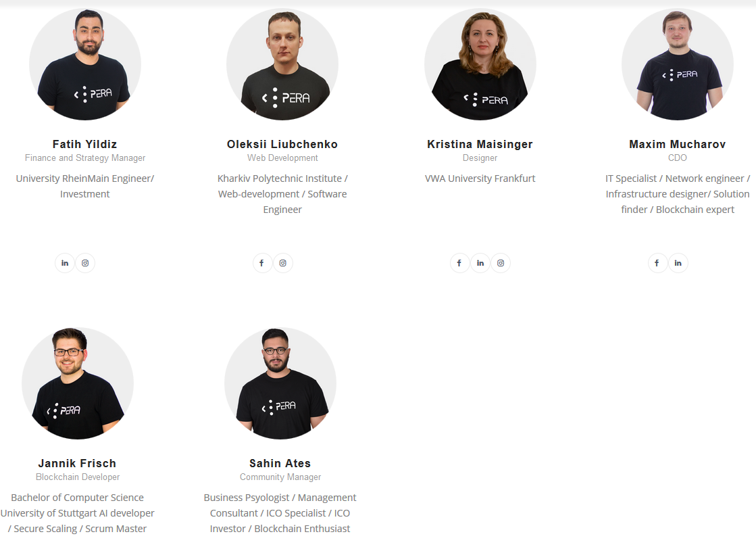The width and height of the screenshot is (756, 549).
Task: Open Oleksii Liubchenko's Instagram icon
Action: [282, 263]
